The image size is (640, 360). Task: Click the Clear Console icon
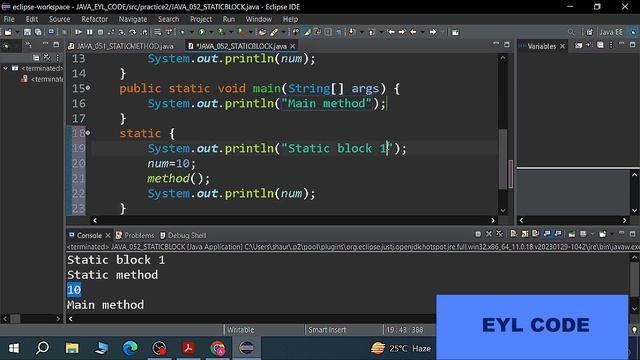click(x=513, y=234)
